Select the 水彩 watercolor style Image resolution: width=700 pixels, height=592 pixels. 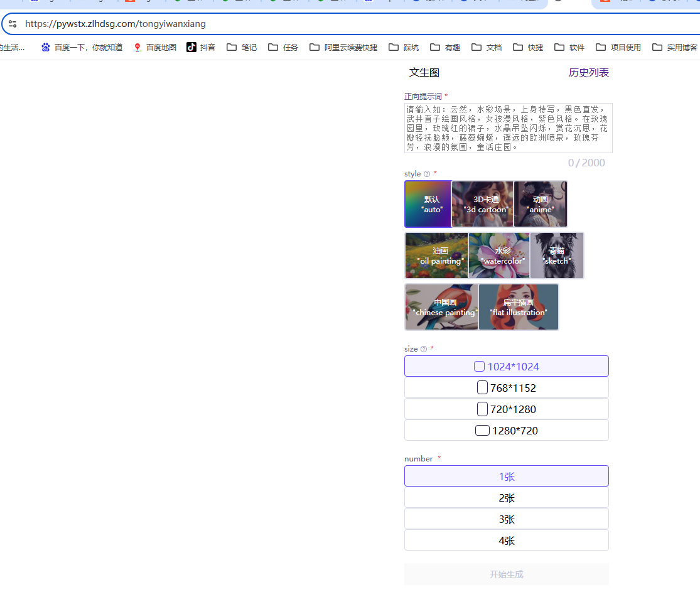[499, 256]
